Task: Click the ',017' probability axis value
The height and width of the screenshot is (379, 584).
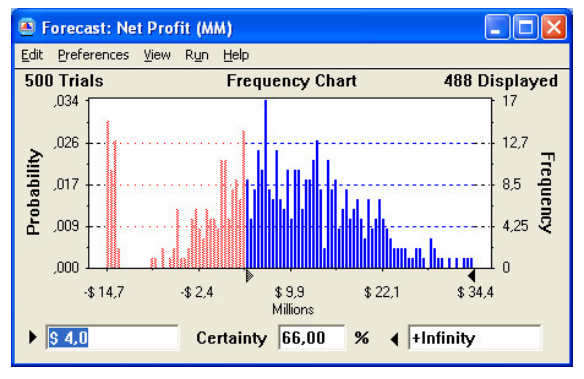Action: pos(67,184)
